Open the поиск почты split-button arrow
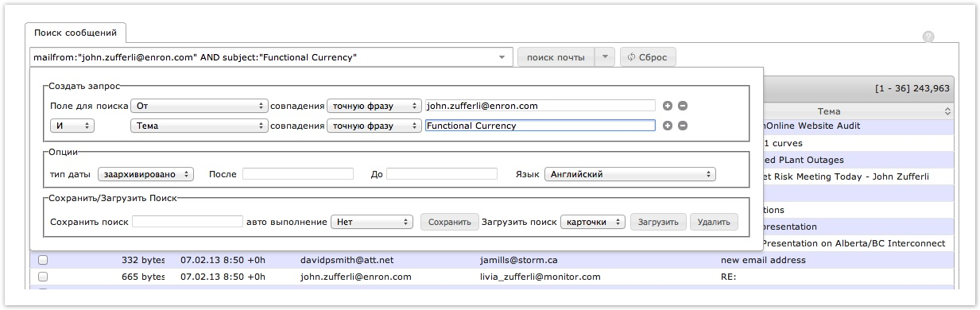 click(x=604, y=57)
